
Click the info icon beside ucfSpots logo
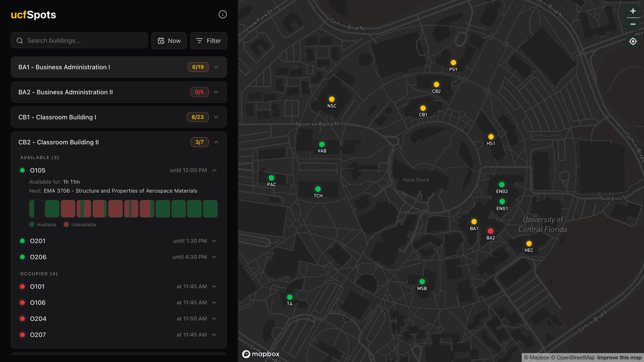223,14
